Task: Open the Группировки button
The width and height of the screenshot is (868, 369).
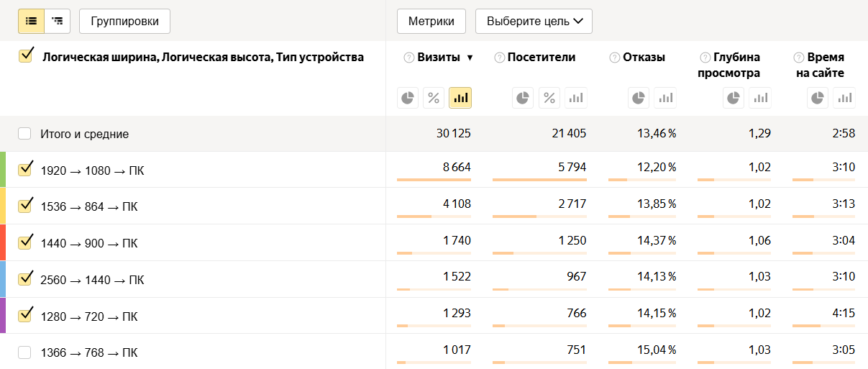Action: point(124,22)
